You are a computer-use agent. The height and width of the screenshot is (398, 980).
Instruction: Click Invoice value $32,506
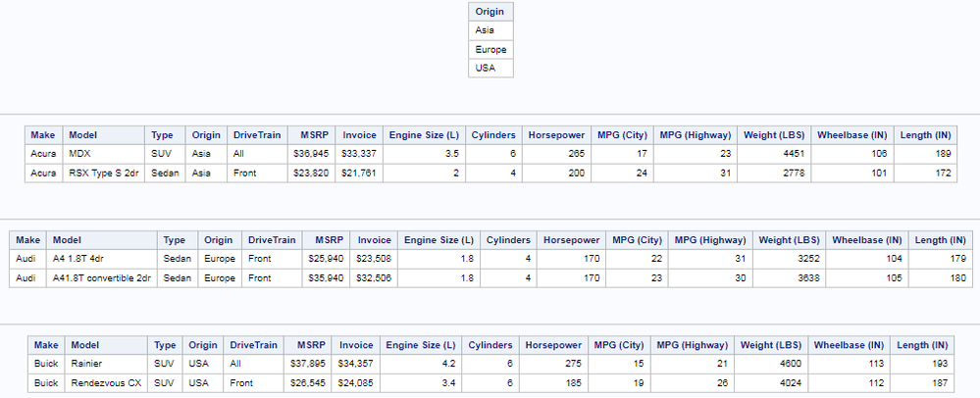(x=374, y=278)
